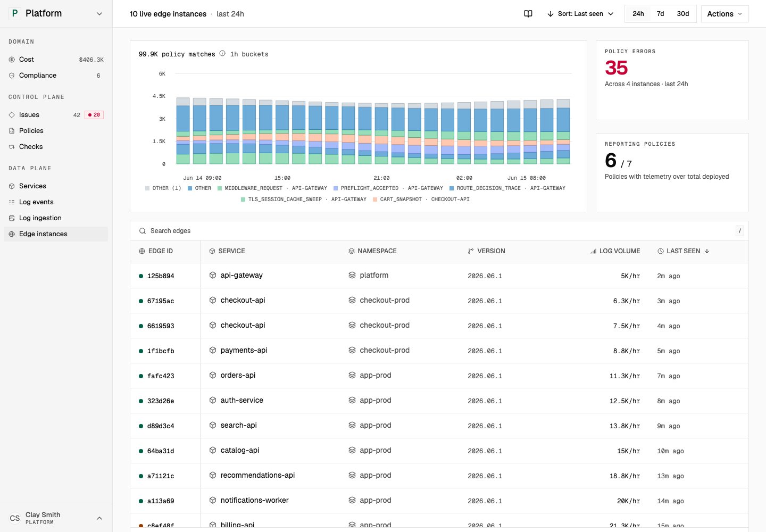The height and width of the screenshot is (532, 766).
Task: Open the Actions dropdown menu
Action: pos(725,14)
